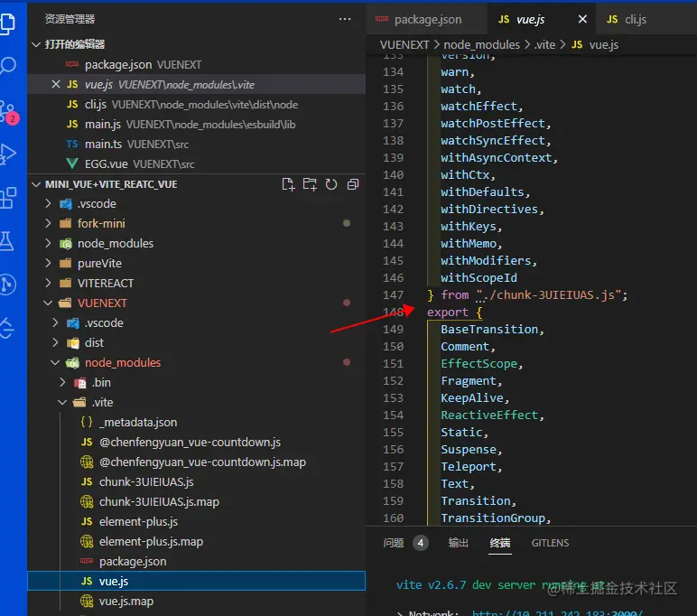
Task: Select vue.js in .vite folder tree
Action: tap(196, 581)
